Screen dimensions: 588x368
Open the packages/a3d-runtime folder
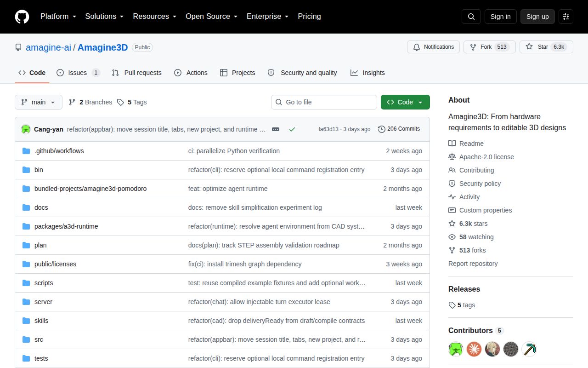pyautogui.click(x=66, y=226)
